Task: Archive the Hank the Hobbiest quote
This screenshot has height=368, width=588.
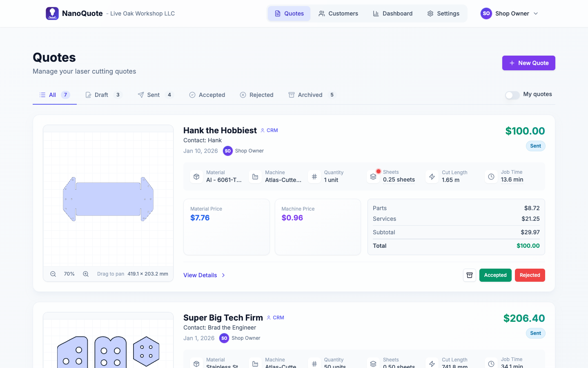Action: tap(470, 275)
